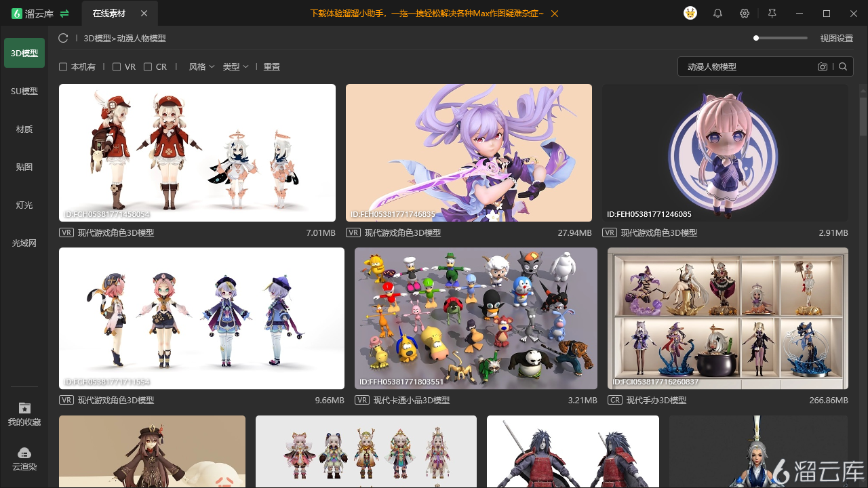
Task: Click VR badge under the 7.01MB model
Action: (66, 232)
